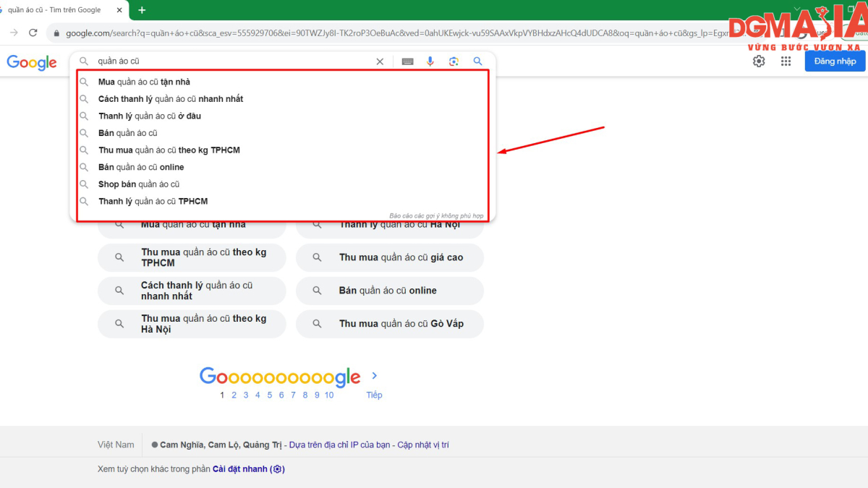
Task: Click the next-page chevron beside Google logo
Action: tap(374, 376)
